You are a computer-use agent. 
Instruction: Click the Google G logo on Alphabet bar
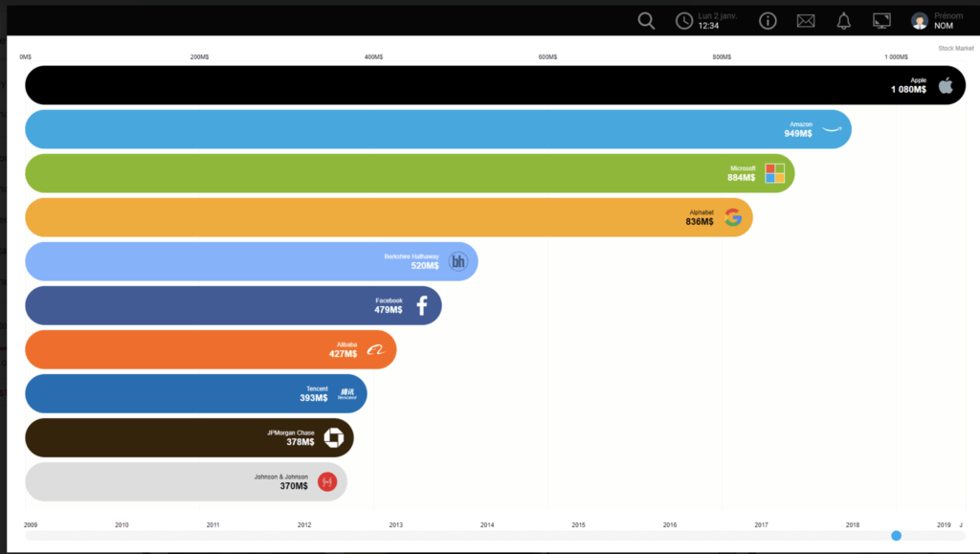click(x=733, y=217)
